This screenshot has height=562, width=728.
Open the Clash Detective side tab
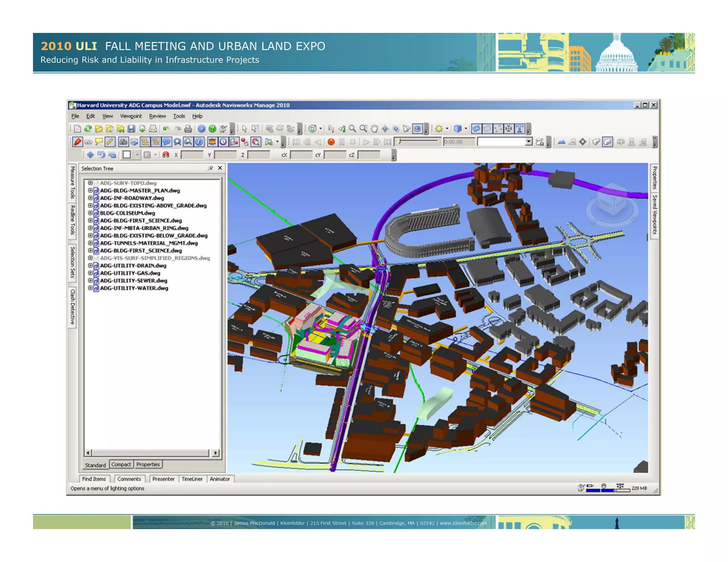(x=73, y=307)
